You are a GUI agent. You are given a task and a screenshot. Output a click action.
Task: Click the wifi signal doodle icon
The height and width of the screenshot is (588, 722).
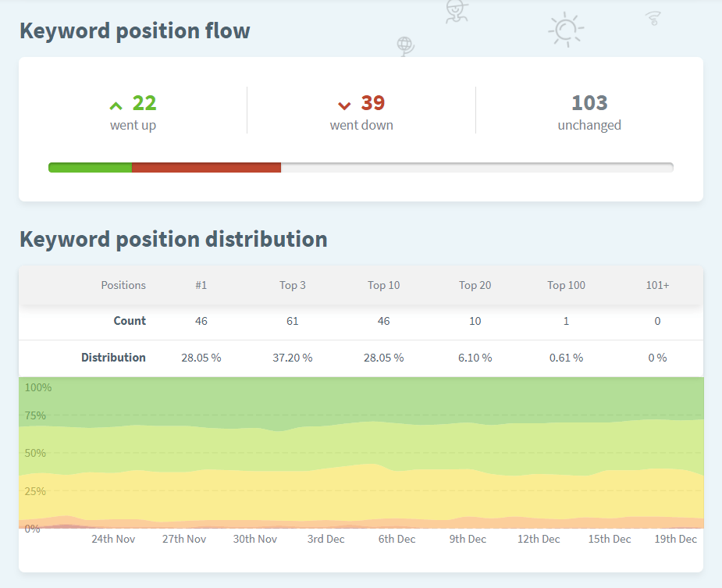point(653,18)
